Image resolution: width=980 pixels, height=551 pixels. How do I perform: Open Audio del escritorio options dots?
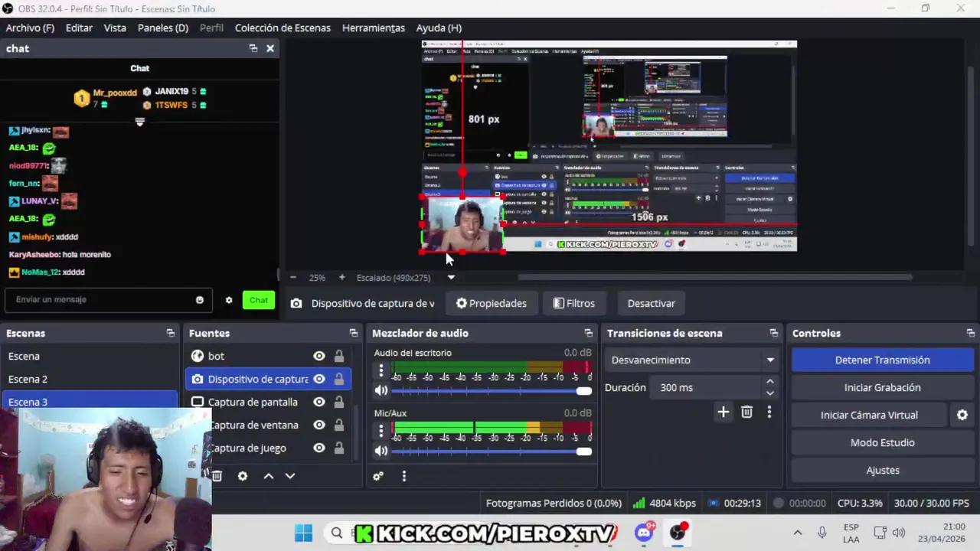tap(381, 370)
